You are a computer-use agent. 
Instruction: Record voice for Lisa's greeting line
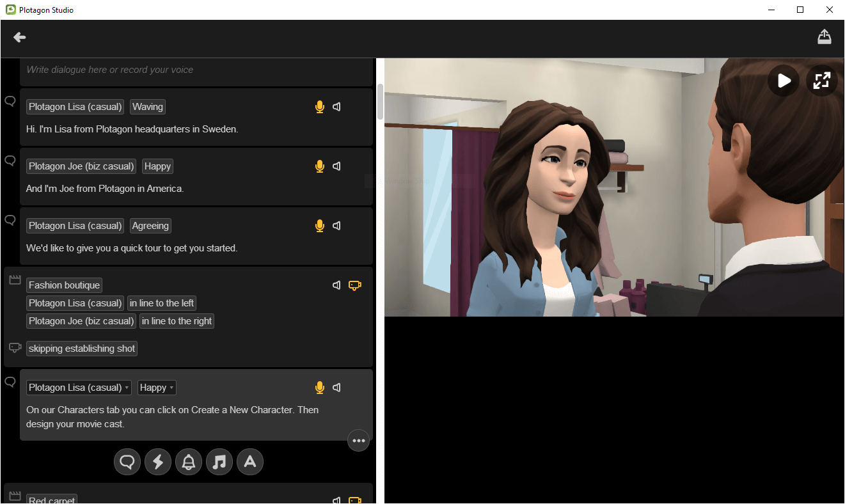point(319,107)
